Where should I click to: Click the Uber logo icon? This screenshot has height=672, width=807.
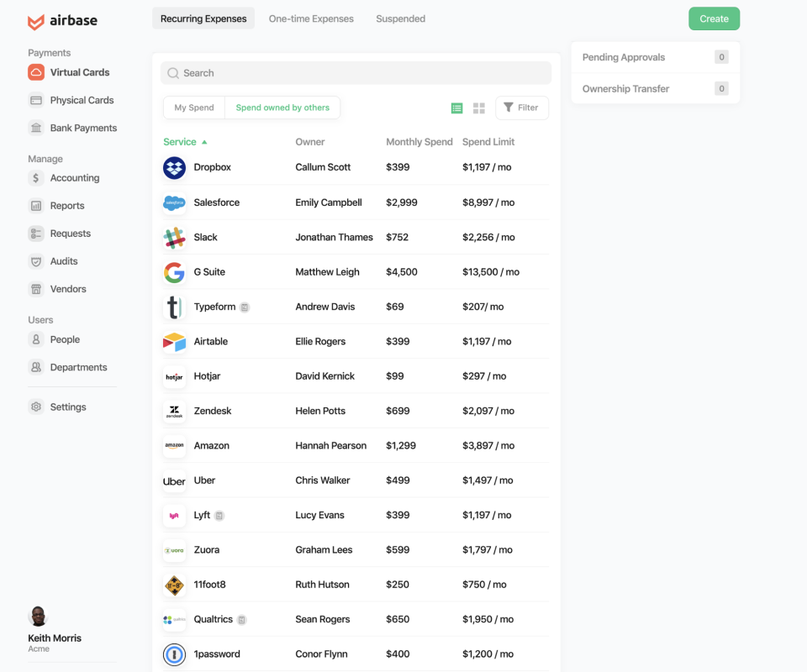(175, 481)
